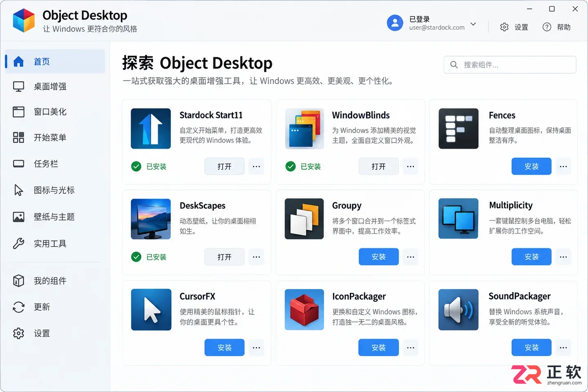Click the 帮助 question mark icon
This screenshot has height=392, width=588.
[x=547, y=27]
